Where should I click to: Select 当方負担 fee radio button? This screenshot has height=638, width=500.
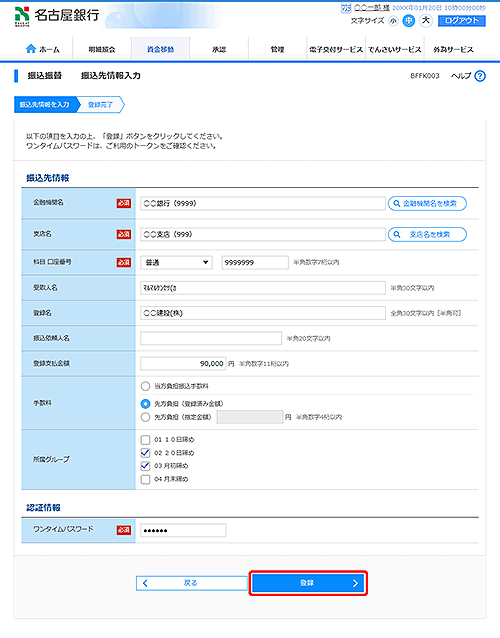click(145, 386)
